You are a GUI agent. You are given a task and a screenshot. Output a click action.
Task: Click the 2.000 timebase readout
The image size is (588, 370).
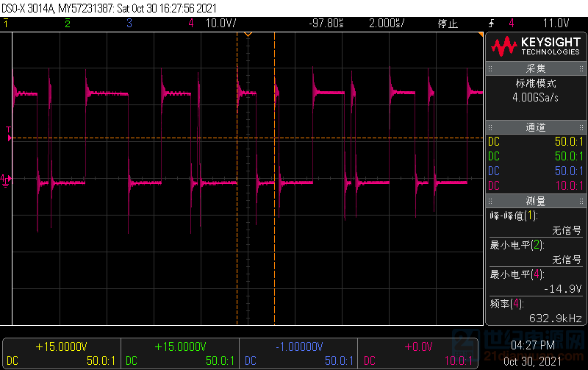(x=387, y=24)
